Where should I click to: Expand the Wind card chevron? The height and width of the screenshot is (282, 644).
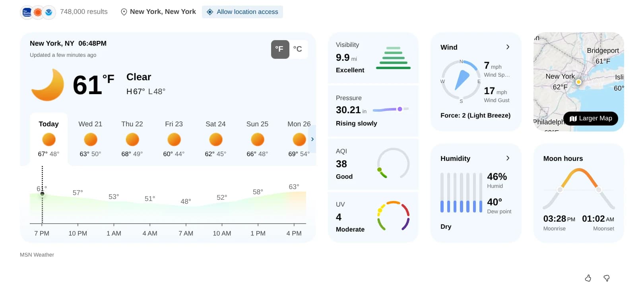pos(508,47)
